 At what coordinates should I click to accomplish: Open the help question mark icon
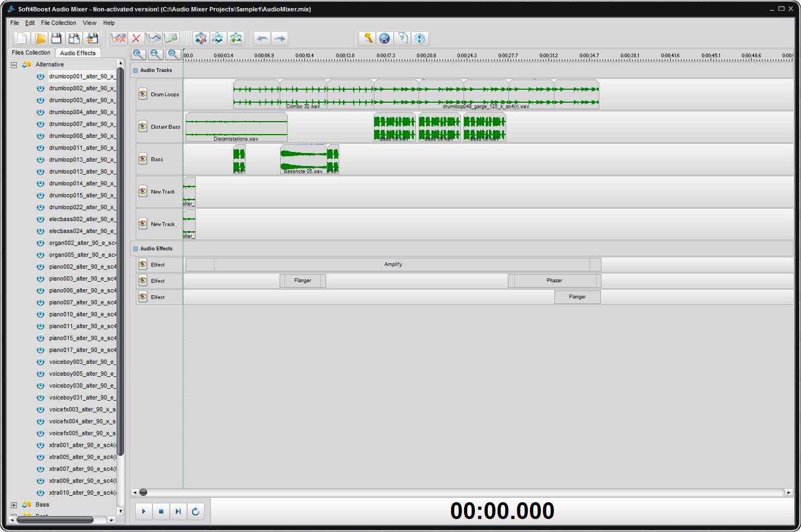pyautogui.click(x=402, y=38)
